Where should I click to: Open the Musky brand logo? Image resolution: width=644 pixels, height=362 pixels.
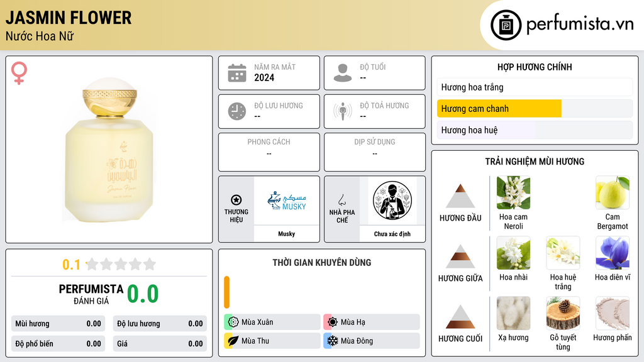(287, 200)
